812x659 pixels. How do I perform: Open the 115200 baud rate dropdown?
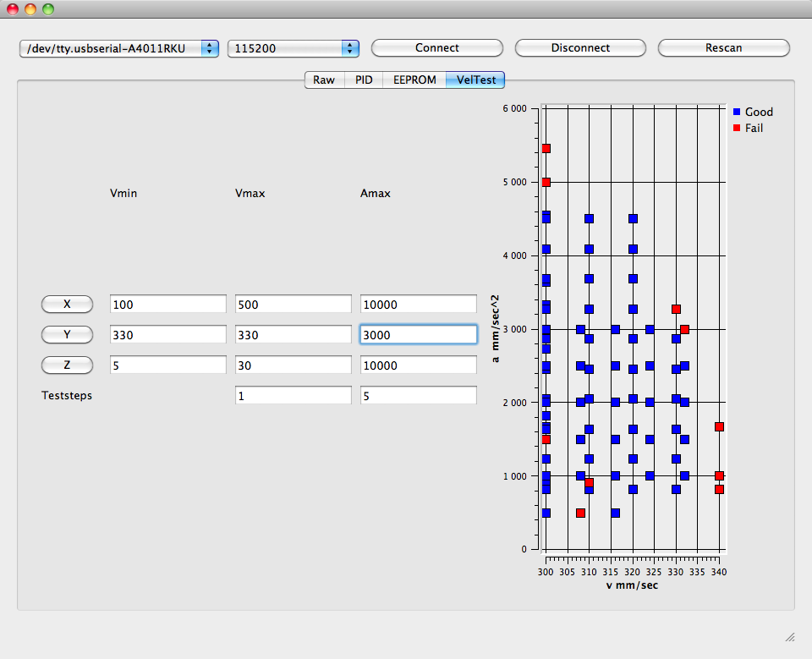pos(293,48)
